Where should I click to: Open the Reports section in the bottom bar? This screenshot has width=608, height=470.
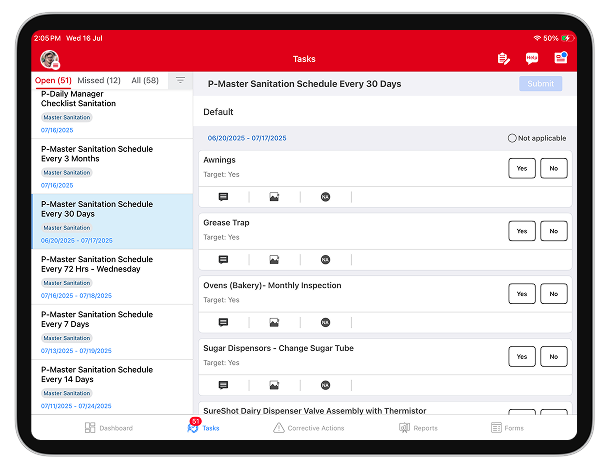(418, 428)
